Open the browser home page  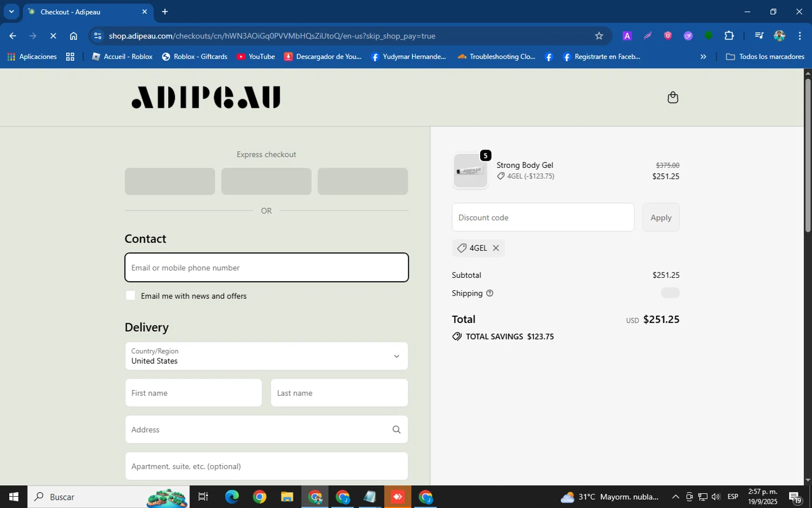pyautogui.click(x=74, y=36)
